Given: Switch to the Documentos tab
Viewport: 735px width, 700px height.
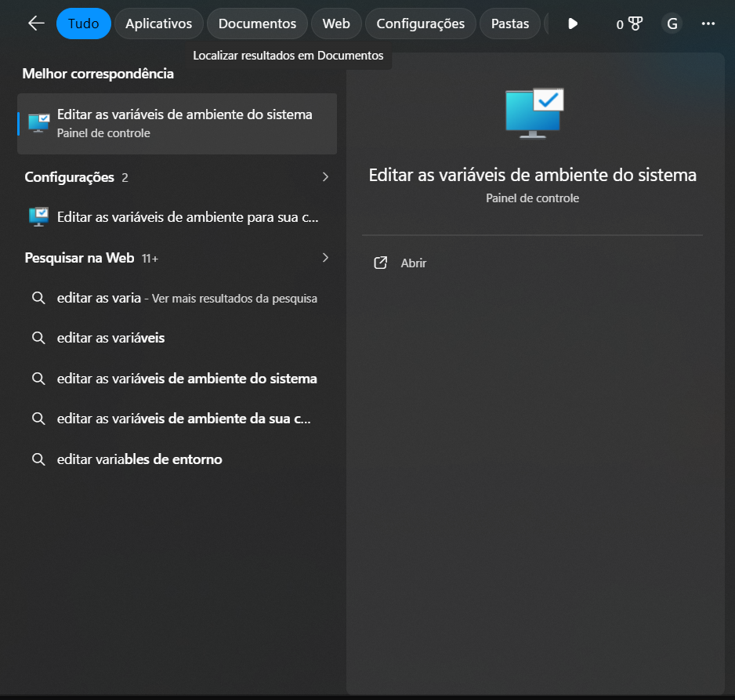Looking at the screenshot, I should click(x=257, y=24).
